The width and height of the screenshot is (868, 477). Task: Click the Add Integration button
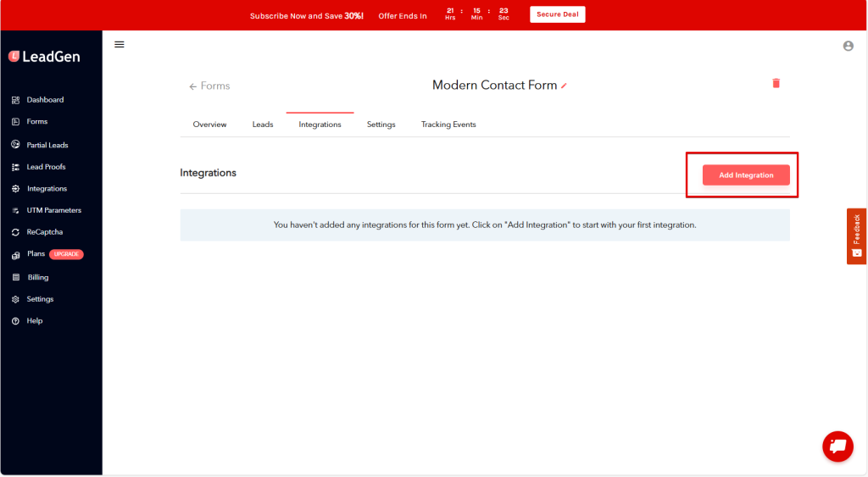(x=746, y=175)
